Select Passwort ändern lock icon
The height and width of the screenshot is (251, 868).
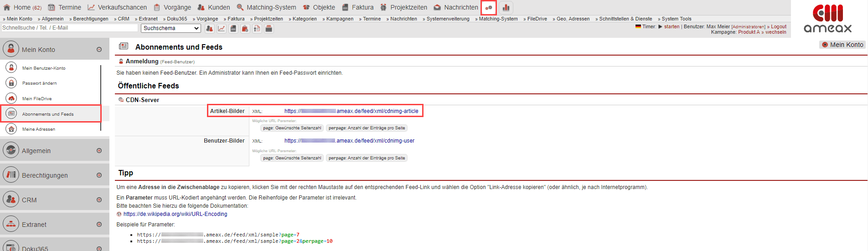pos(11,83)
